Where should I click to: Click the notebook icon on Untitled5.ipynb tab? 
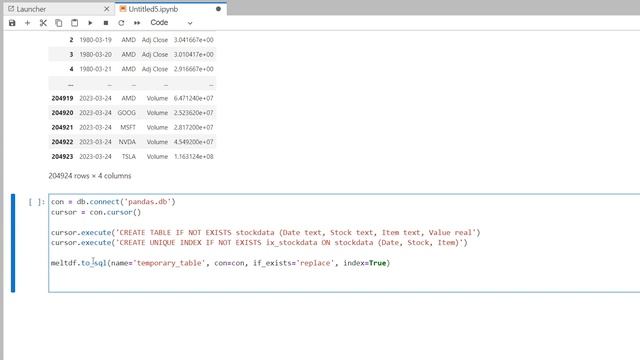123,9
